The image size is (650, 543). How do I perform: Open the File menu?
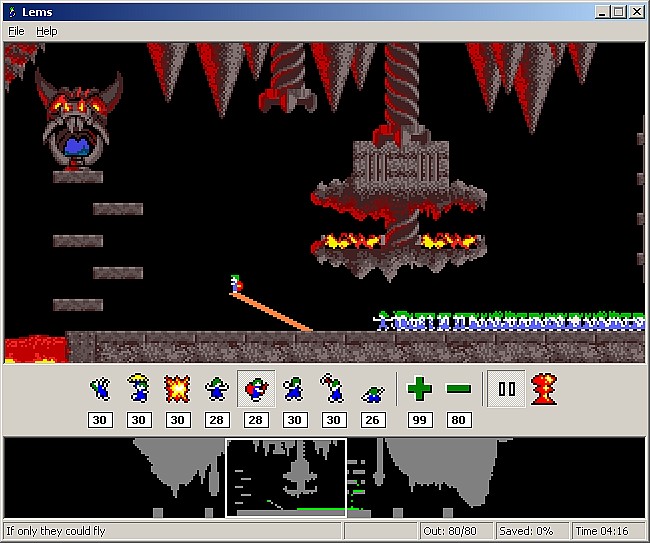tap(16, 31)
